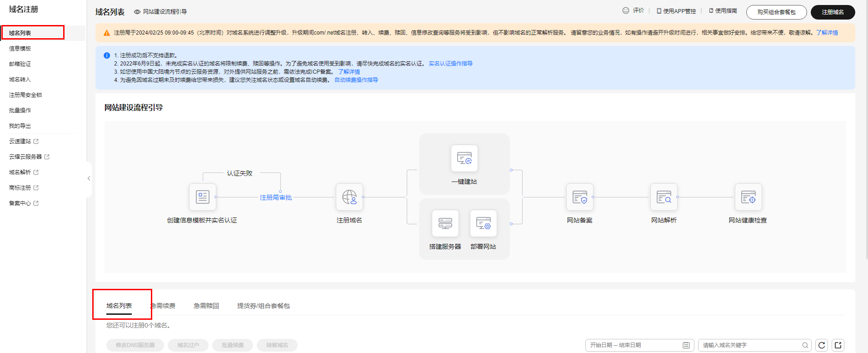Click the 请输入域名关键字 search field
This screenshot has width=868, height=353.
pos(755,345)
